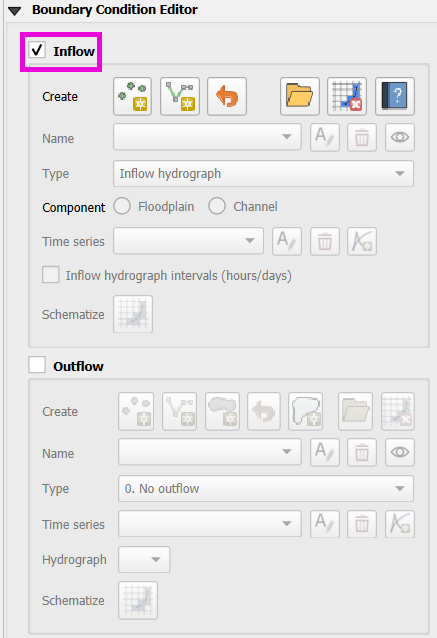
Task: Open the Inflow Time series dropdown
Action: pos(188,241)
